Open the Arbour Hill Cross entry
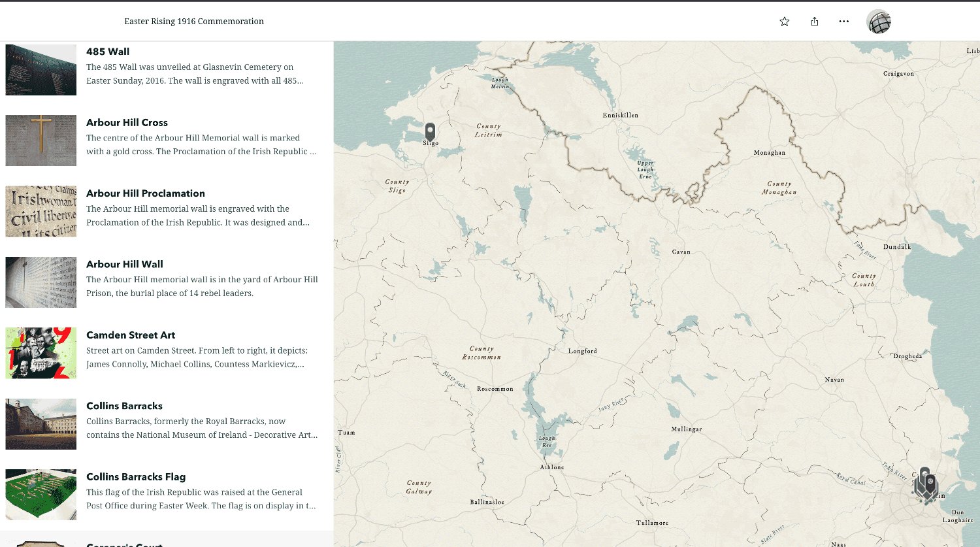The height and width of the screenshot is (547, 980). 127,122
